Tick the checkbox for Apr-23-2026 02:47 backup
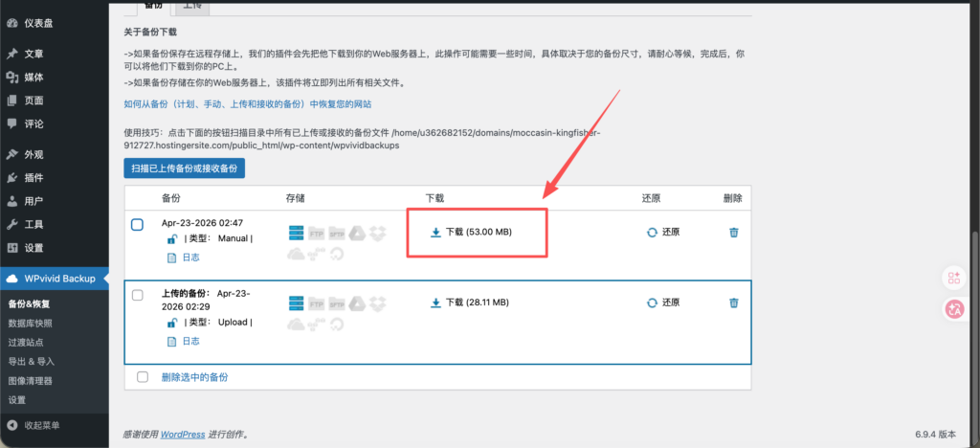The width and height of the screenshot is (980, 448). [138, 224]
